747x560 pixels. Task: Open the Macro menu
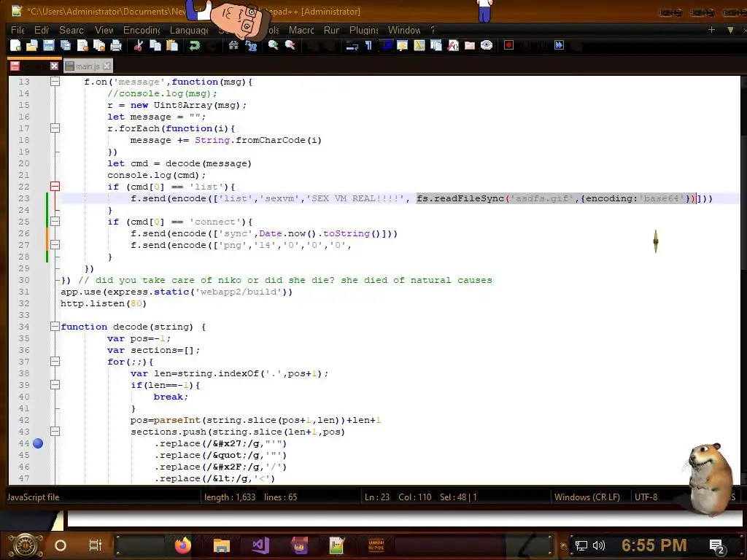coord(301,30)
